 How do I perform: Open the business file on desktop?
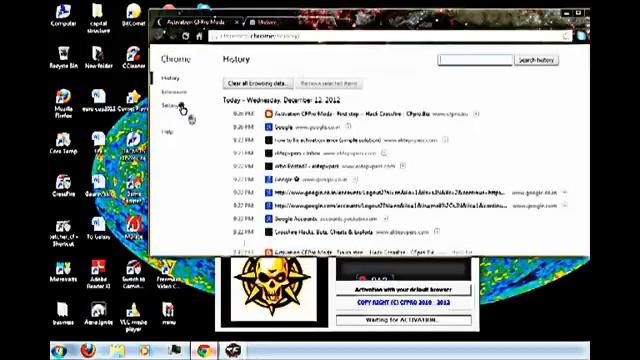click(63, 313)
